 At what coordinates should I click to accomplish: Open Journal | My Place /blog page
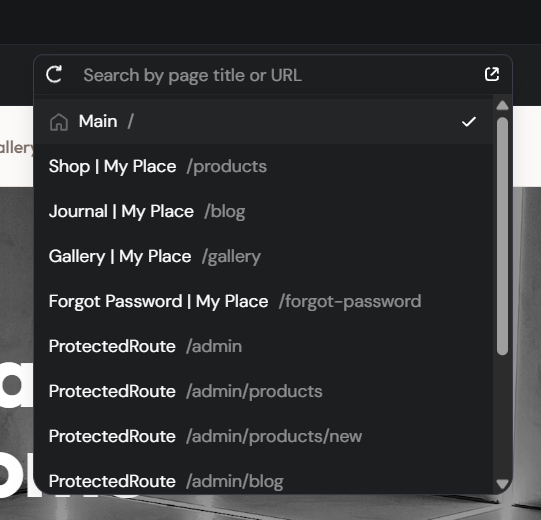coord(264,211)
